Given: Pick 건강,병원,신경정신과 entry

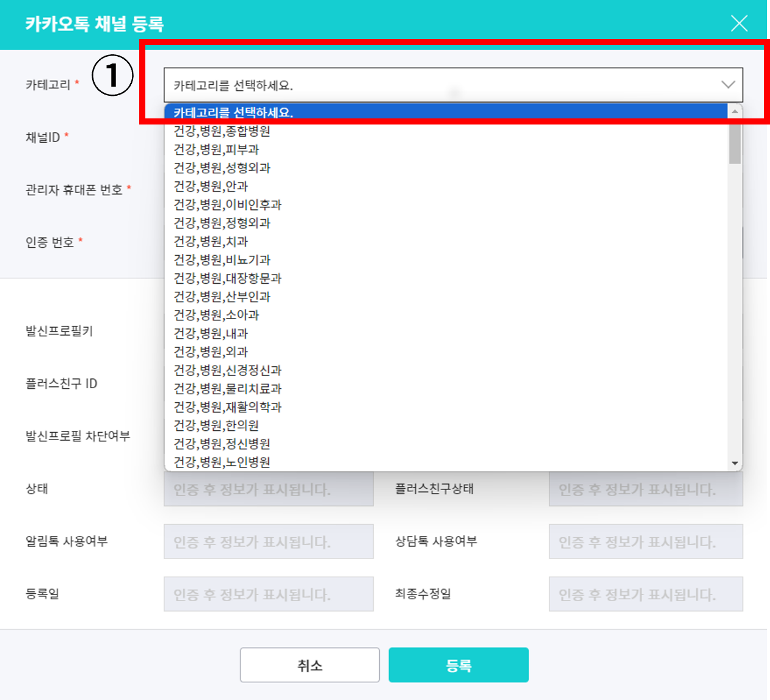Looking at the screenshot, I should [x=446, y=370].
